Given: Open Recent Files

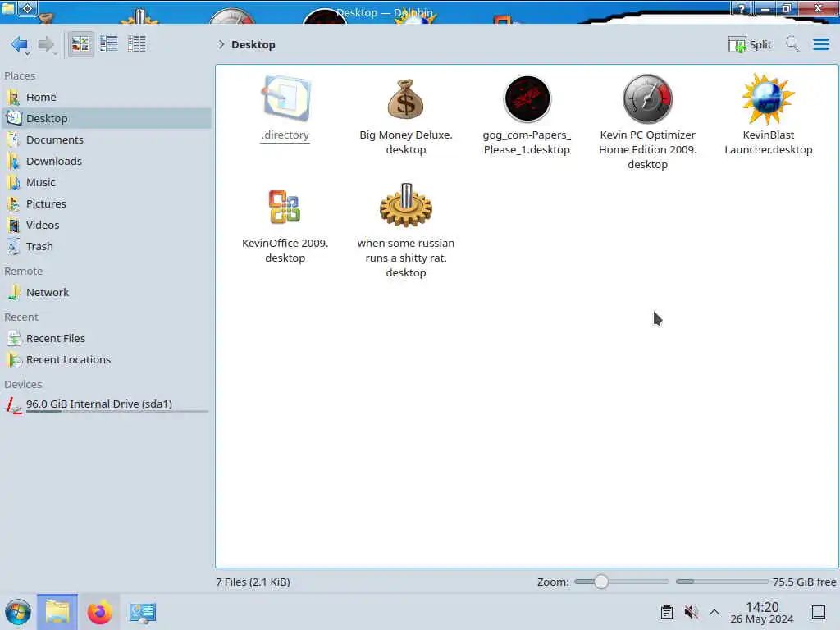Looking at the screenshot, I should tap(106, 339).
